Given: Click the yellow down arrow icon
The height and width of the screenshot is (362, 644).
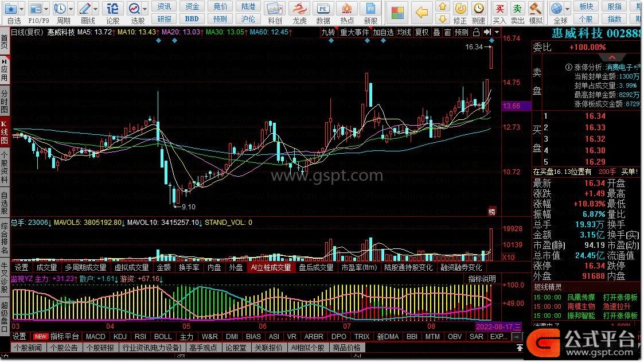Looking at the screenshot, I should [442, 19].
